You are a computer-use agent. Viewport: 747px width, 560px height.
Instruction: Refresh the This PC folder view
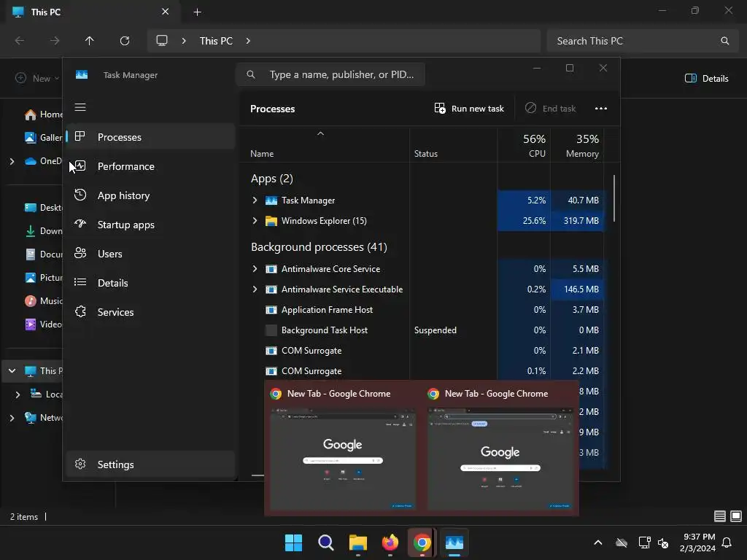[x=125, y=41]
